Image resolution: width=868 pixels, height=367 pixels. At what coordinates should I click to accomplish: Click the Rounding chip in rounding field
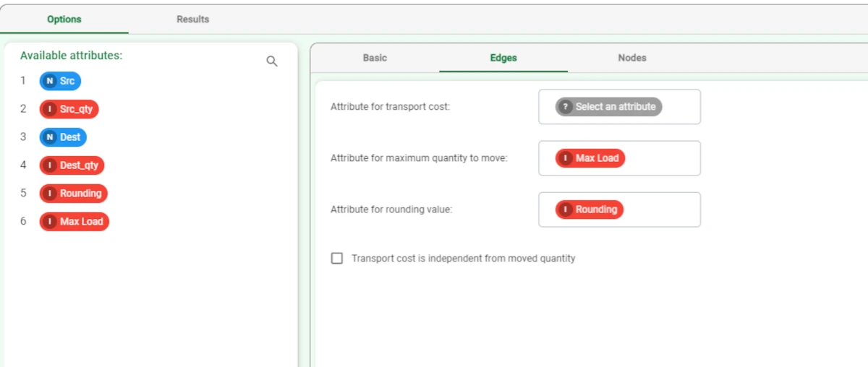[x=590, y=210]
